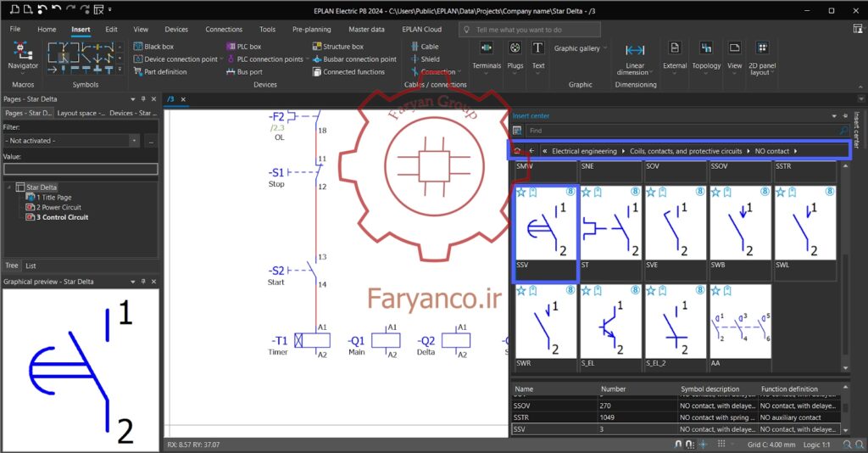Image resolution: width=868 pixels, height=453 pixels.
Task: Expand the symbols gallery more arrow
Action: click(120, 70)
